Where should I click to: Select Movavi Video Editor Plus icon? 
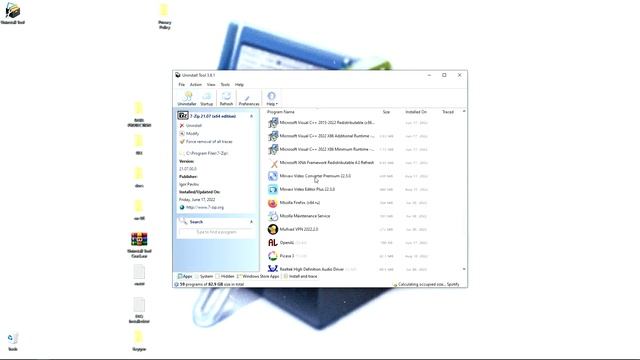tap(273, 189)
